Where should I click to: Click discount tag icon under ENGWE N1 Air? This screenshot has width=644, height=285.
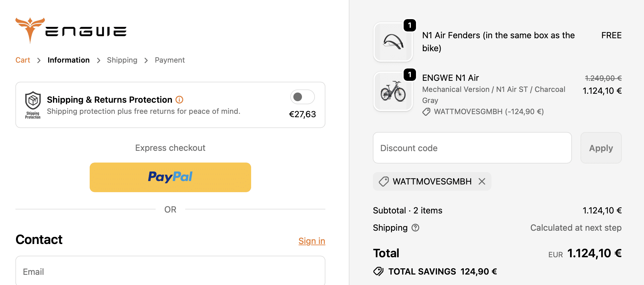[426, 112]
